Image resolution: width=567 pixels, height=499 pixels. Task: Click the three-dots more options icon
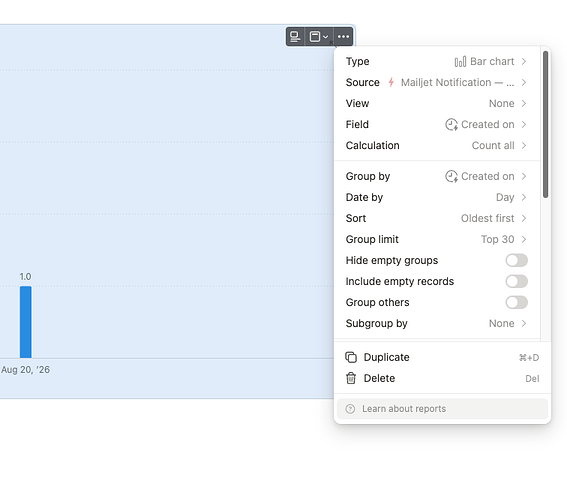(x=343, y=37)
